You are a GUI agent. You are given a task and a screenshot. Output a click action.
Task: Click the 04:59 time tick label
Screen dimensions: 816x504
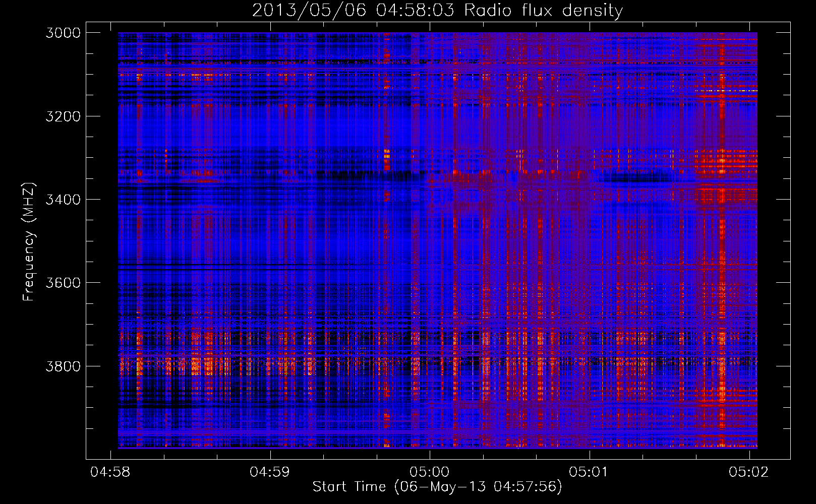[270, 472]
